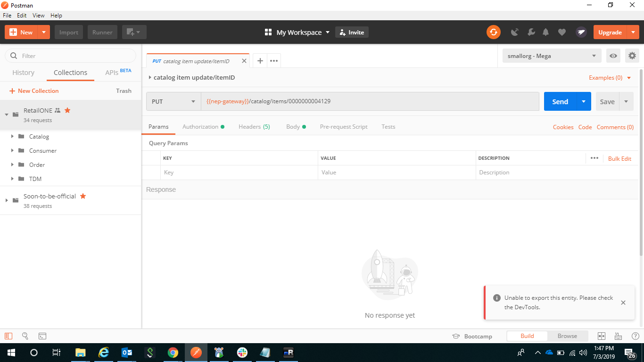Click the Interceptor satellite icon

(x=515, y=32)
